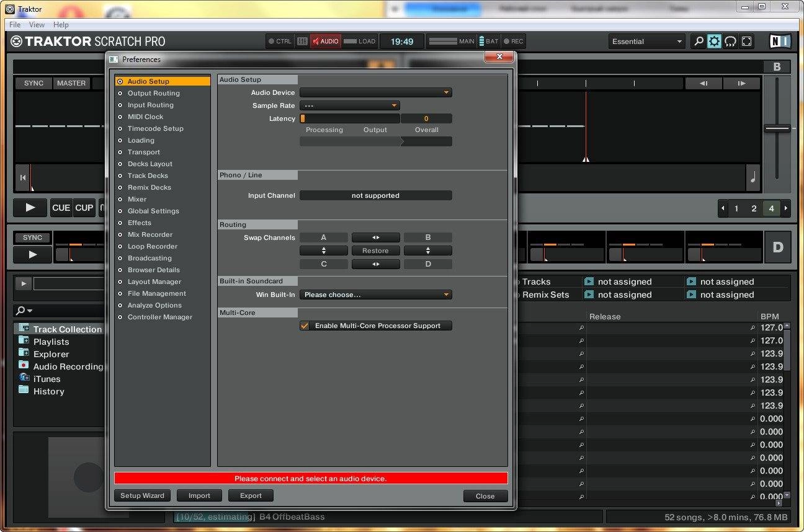Click the tempo bend up arrow on deck B
Screen dimensions: 804x532
741,83
